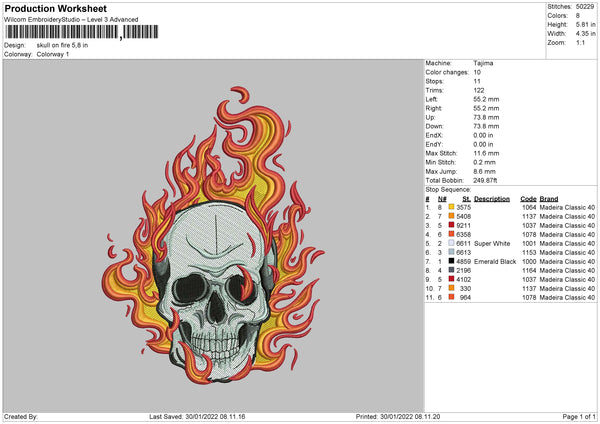Image resolution: width=600 pixels, height=424 pixels.
Task: Select the Color changes value 10
Action: [477, 72]
